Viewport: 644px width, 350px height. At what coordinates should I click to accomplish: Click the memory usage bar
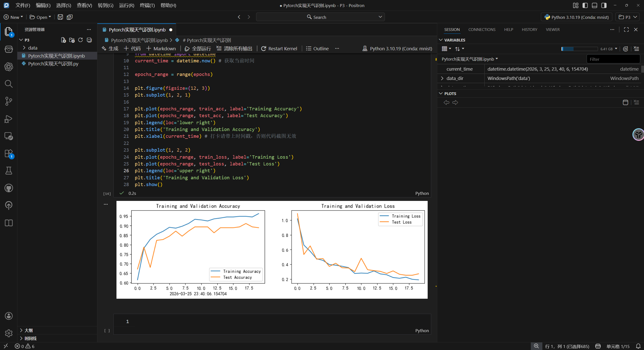(x=579, y=49)
